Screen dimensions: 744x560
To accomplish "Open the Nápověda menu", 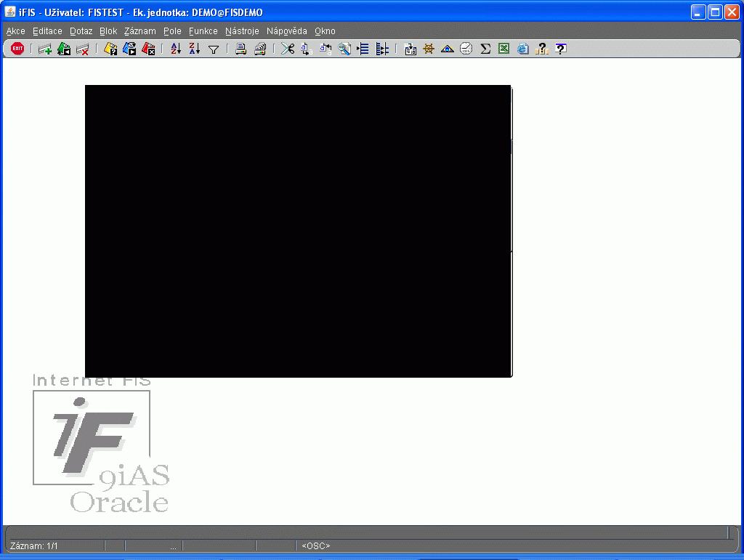I will point(286,31).
